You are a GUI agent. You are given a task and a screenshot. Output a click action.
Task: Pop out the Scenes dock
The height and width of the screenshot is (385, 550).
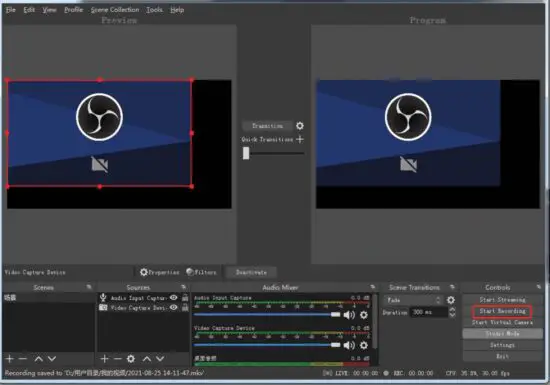89,287
